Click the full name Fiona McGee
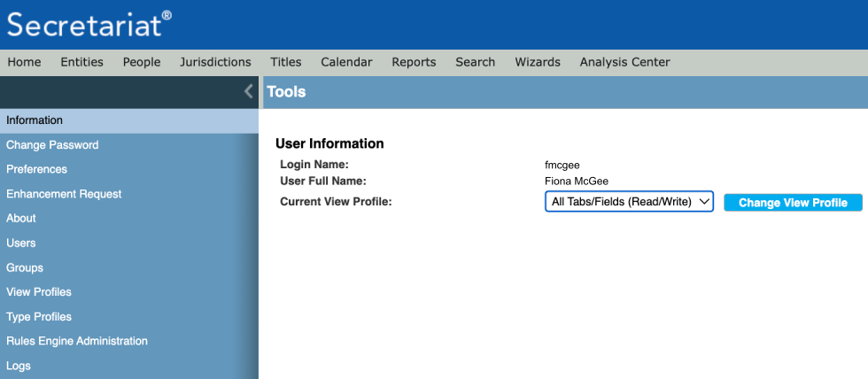The width and height of the screenshot is (868, 379). [577, 182]
